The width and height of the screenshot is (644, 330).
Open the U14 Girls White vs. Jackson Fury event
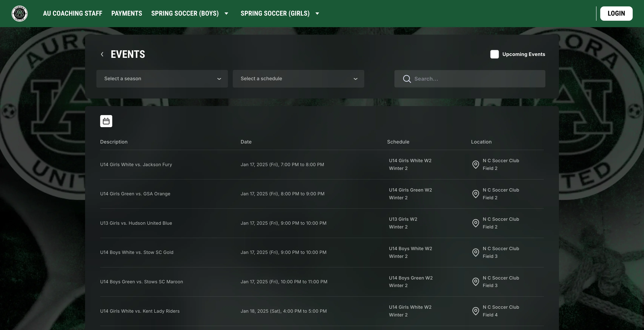coord(136,164)
